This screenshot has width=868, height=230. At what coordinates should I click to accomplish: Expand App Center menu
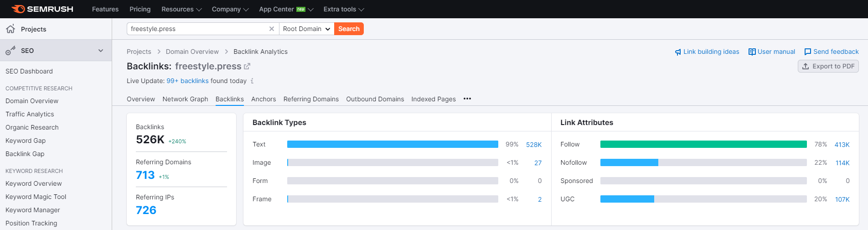tap(286, 9)
